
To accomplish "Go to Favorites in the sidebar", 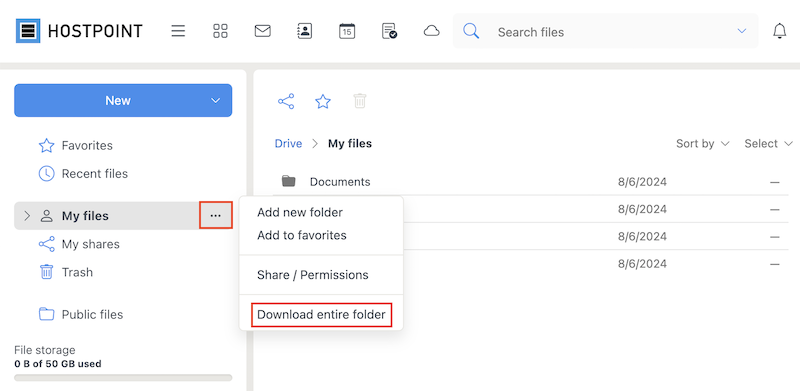I will [76, 145].
